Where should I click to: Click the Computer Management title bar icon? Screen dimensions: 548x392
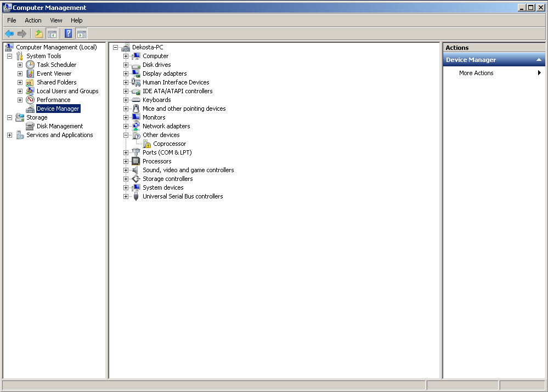(7, 7)
